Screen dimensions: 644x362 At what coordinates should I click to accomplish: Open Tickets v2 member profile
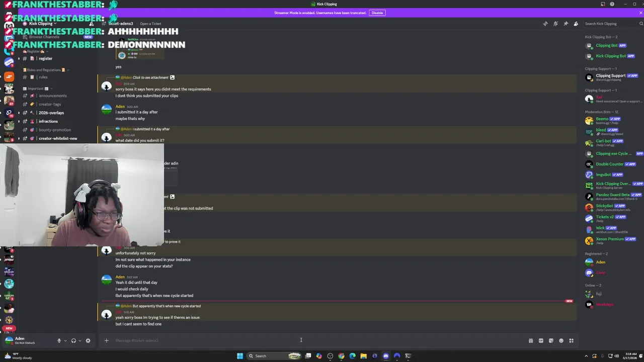point(613,219)
